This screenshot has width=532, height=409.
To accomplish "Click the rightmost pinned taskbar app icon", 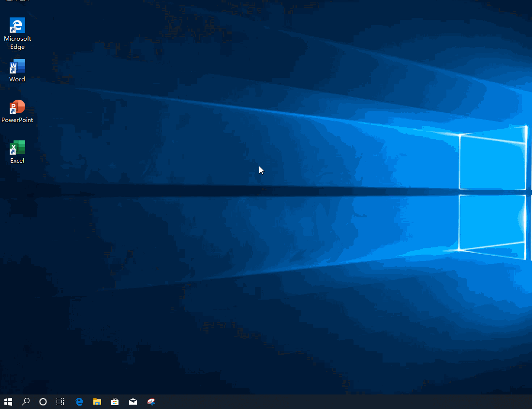I will [150, 402].
